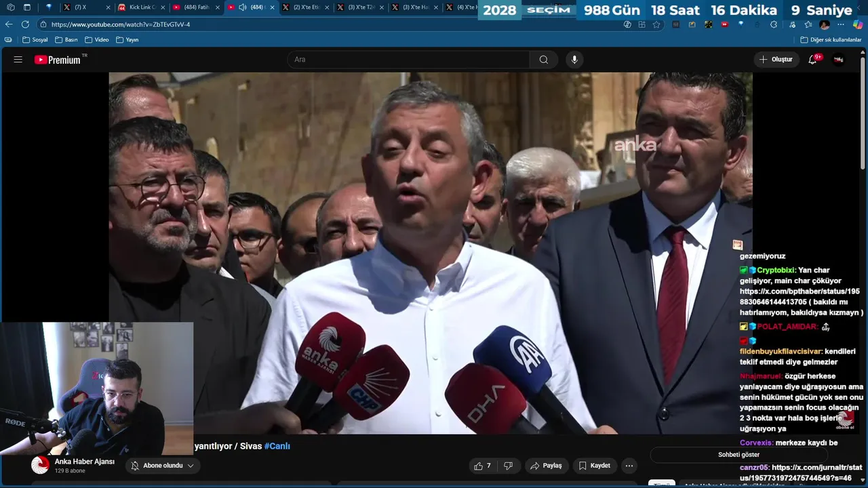Viewport: 868px width, 488px height.
Task: Open Anka Haber Ajansı channel name link
Action: (x=85, y=462)
